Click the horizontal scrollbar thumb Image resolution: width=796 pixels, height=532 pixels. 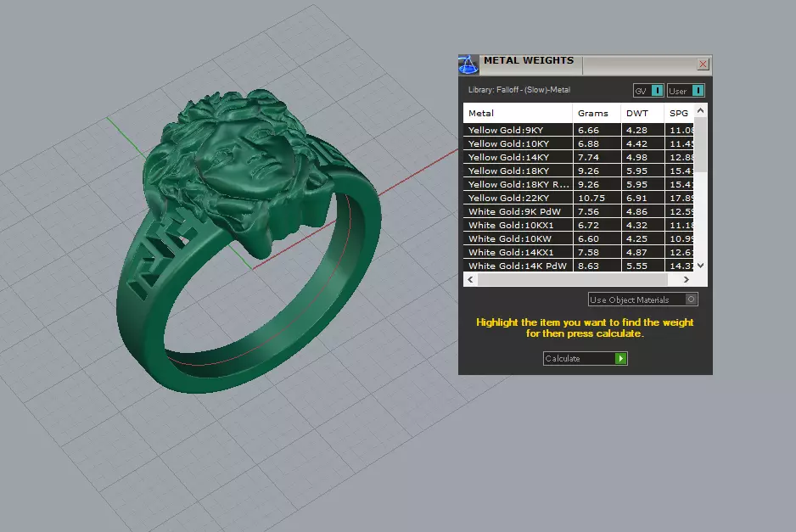pos(573,279)
